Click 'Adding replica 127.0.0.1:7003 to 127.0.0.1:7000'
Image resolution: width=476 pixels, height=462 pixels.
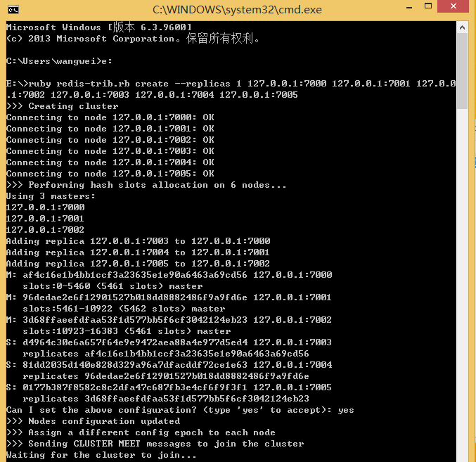pos(138,241)
